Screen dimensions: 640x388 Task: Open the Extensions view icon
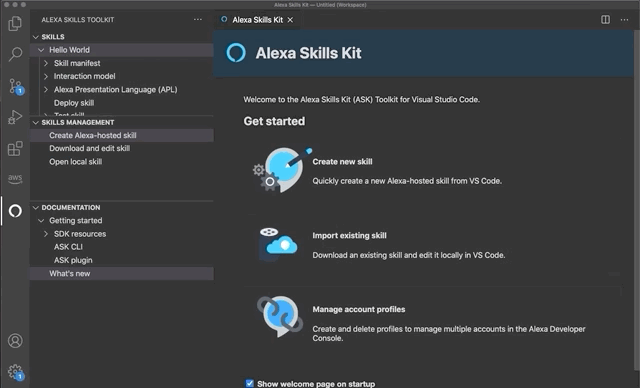(x=15, y=149)
